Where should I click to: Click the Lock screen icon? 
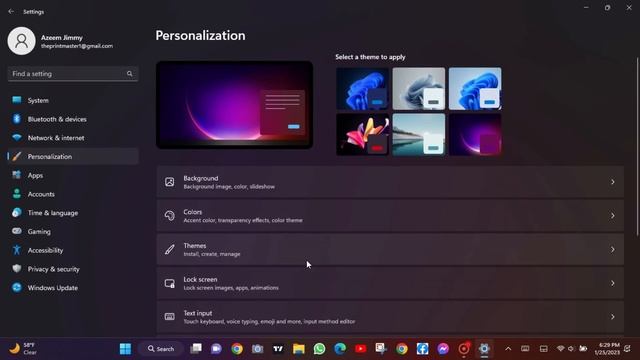tap(169, 283)
